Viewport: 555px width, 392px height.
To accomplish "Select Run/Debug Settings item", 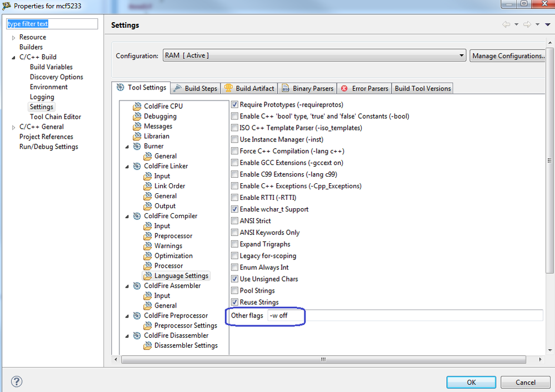I will pos(49,147).
